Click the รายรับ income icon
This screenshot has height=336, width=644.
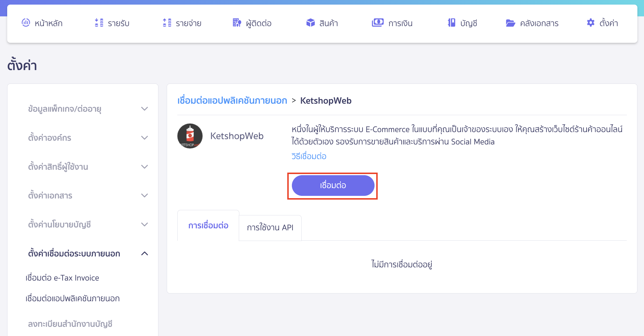[99, 23]
